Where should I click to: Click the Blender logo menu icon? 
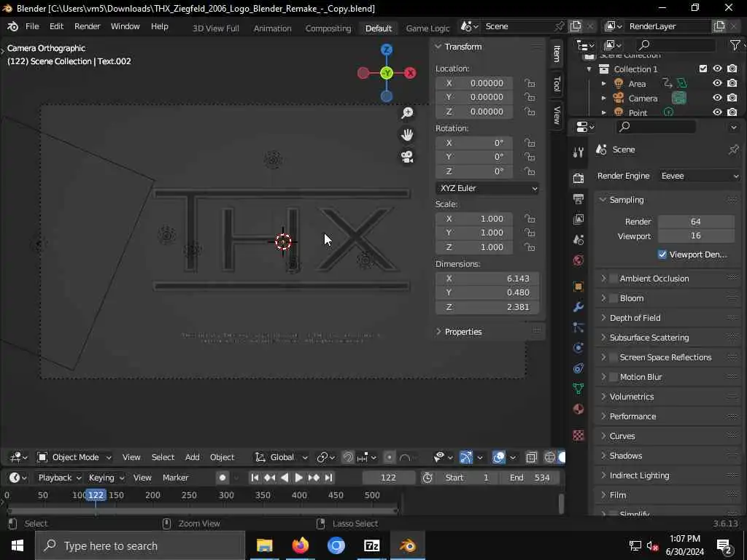pyautogui.click(x=12, y=27)
